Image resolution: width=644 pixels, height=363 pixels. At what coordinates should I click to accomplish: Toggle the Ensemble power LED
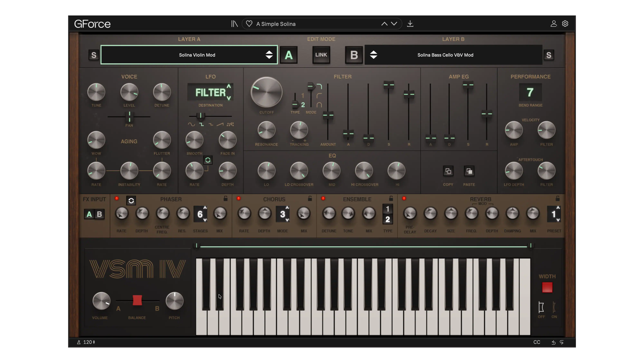point(323,199)
